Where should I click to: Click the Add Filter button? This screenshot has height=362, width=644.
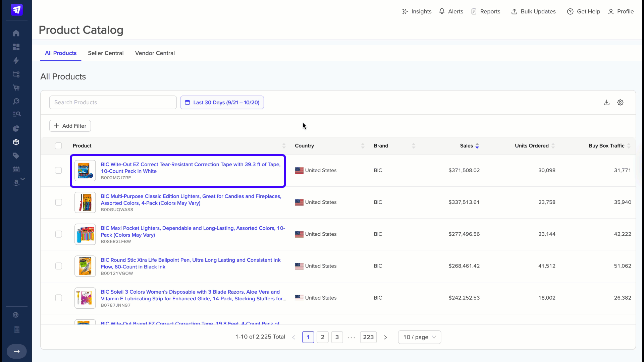(x=70, y=126)
